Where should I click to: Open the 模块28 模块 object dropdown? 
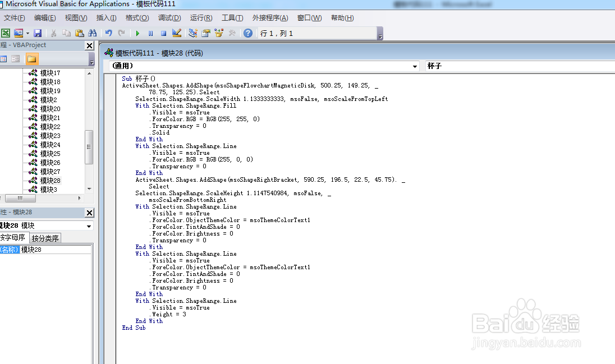click(x=89, y=227)
